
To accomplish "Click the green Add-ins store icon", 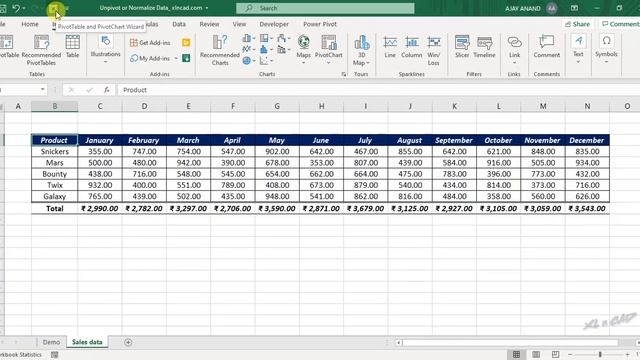I will (186, 58).
